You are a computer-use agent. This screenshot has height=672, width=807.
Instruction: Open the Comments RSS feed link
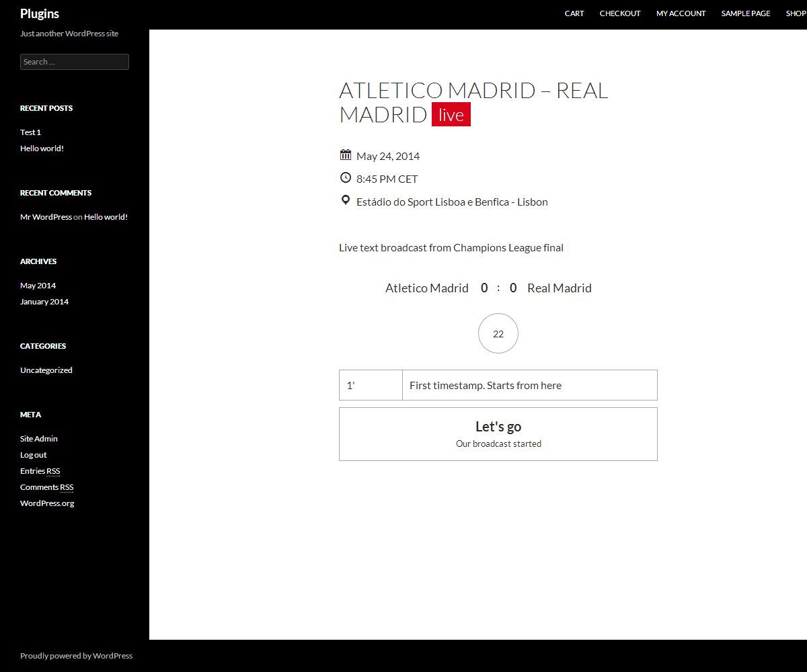coord(46,487)
